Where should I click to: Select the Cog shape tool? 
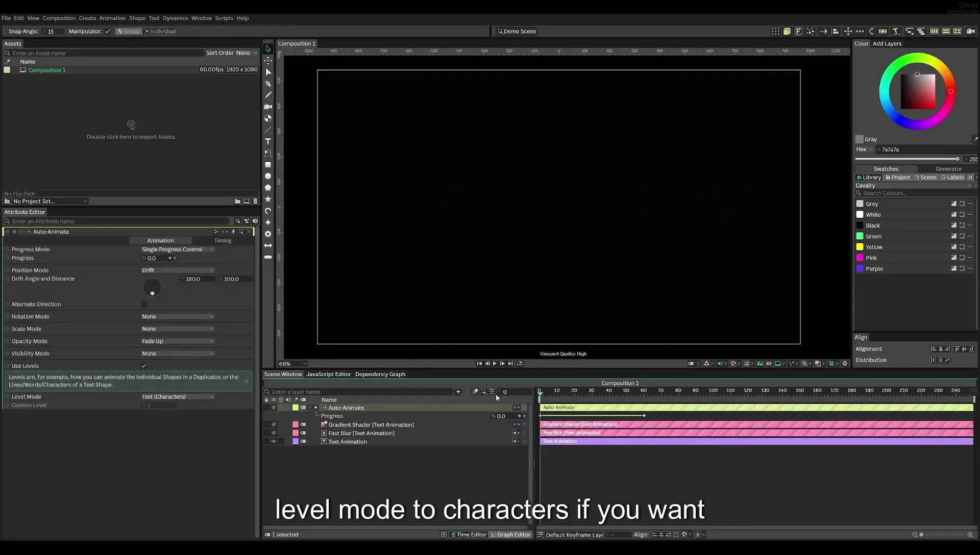(x=268, y=234)
